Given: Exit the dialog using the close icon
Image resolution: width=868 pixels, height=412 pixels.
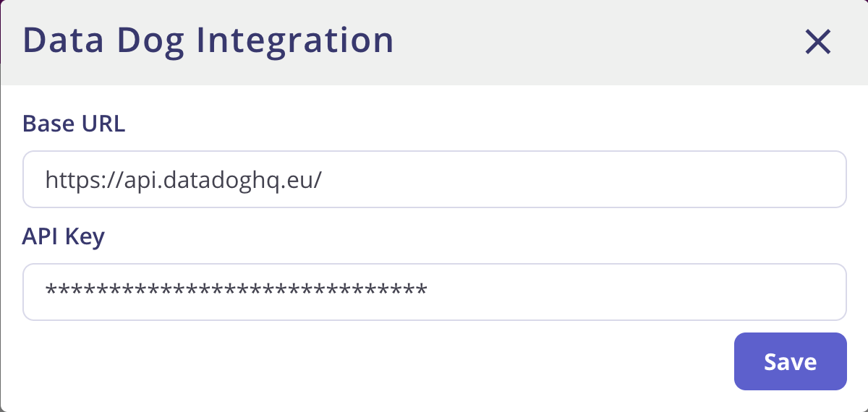Looking at the screenshot, I should pyautogui.click(x=818, y=43).
